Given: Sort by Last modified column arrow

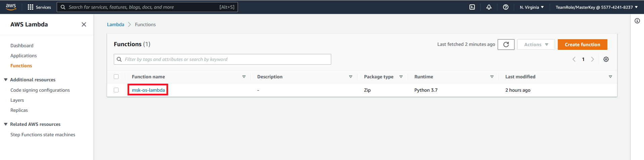Looking at the screenshot, I should click(610, 77).
